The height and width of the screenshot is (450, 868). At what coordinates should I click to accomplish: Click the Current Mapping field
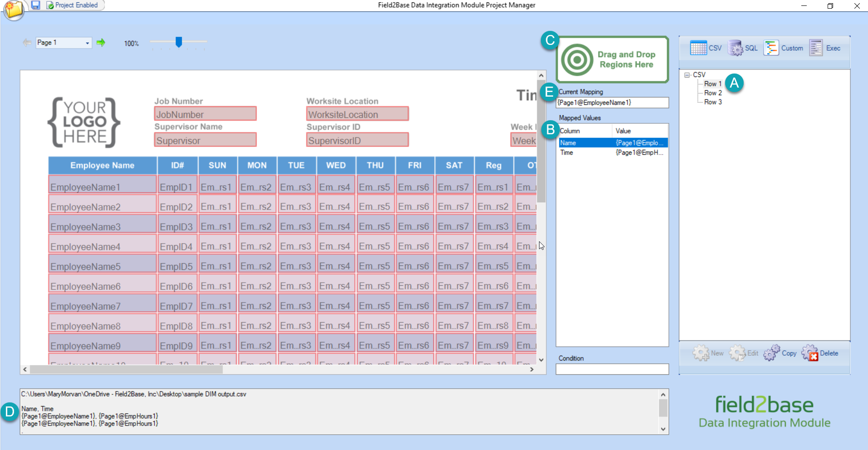(x=612, y=103)
